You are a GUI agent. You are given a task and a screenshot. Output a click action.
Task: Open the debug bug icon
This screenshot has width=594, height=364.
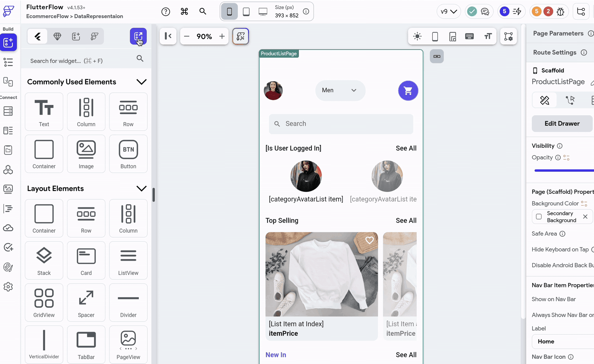[560, 12]
